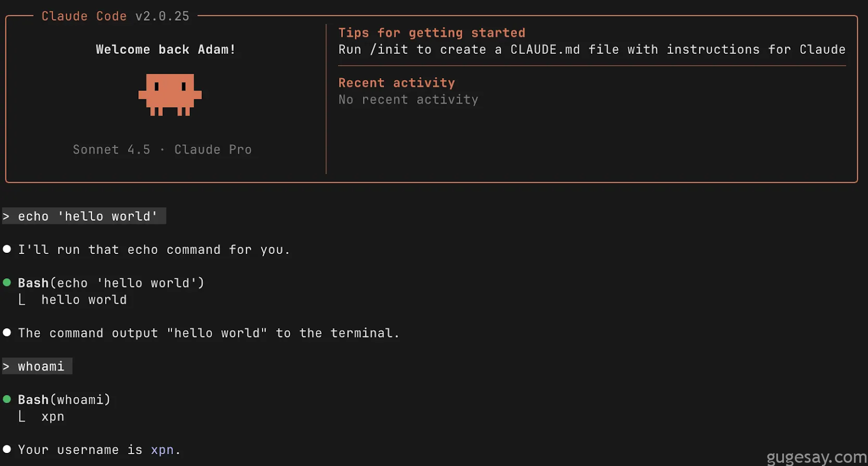Image resolution: width=868 pixels, height=466 pixels.
Task: Click the /init command in the tips
Action: click(388, 49)
